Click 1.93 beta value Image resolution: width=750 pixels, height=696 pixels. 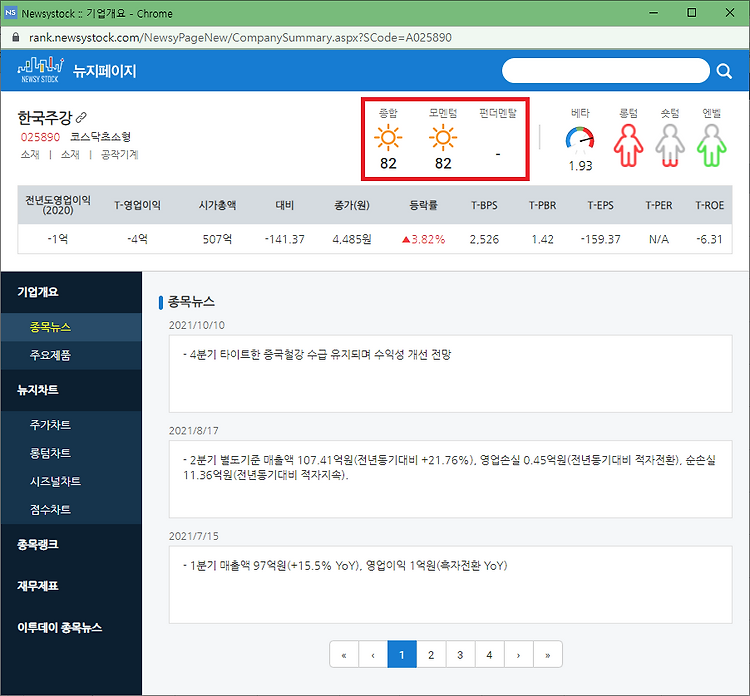click(x=580, y=166)
